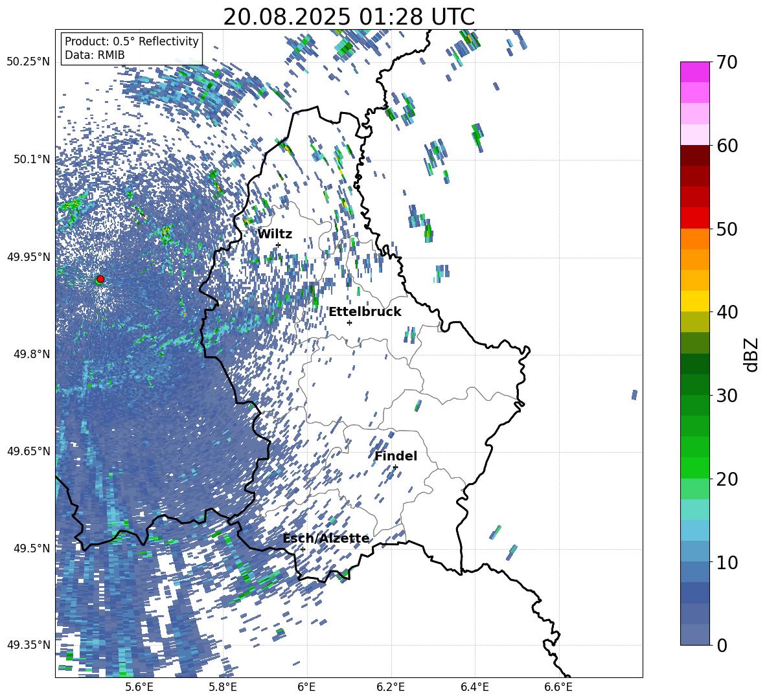Click the Product: 0.5° Reflectivity text
Image resolution: width=767 pixels, height=700 pixels.
(132, 41)
